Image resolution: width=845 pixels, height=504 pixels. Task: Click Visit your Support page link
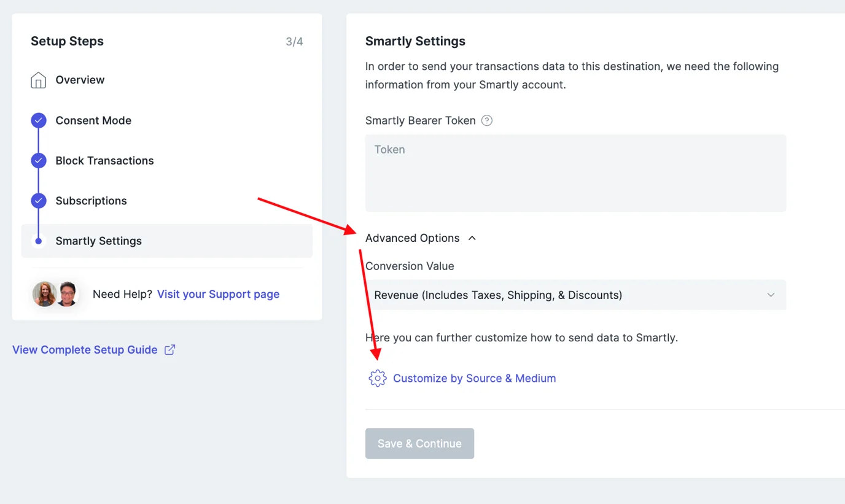(218, 294)
